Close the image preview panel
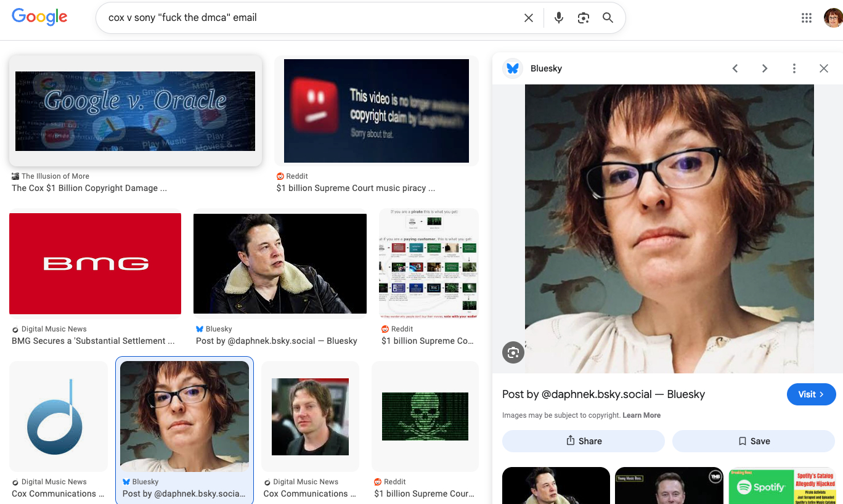 [x=823, y=68]
